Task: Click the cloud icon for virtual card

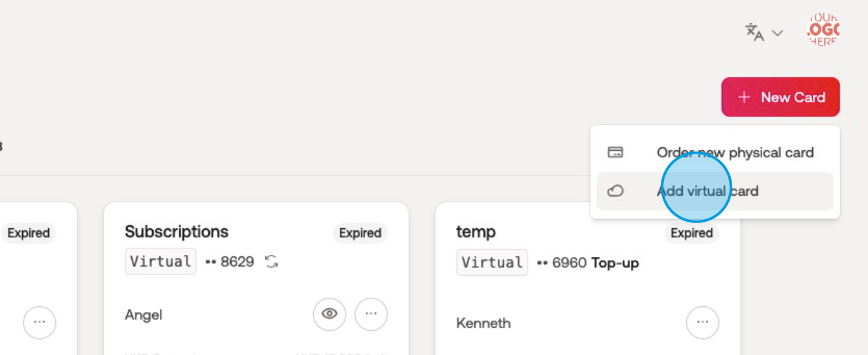Action: click(x=615, y=191)
